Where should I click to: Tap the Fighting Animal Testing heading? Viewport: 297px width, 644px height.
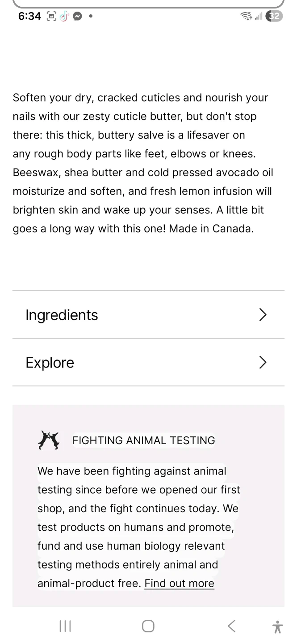coord(143,440)
